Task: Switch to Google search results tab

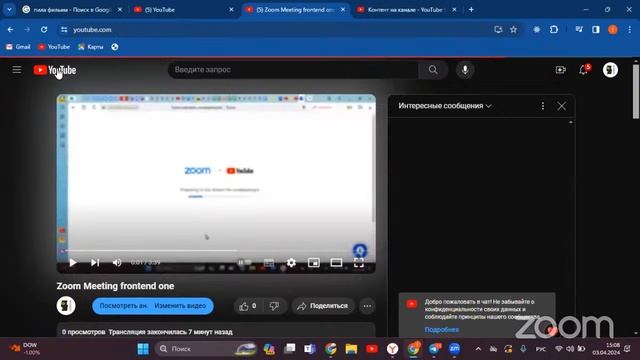Action: 71,9
